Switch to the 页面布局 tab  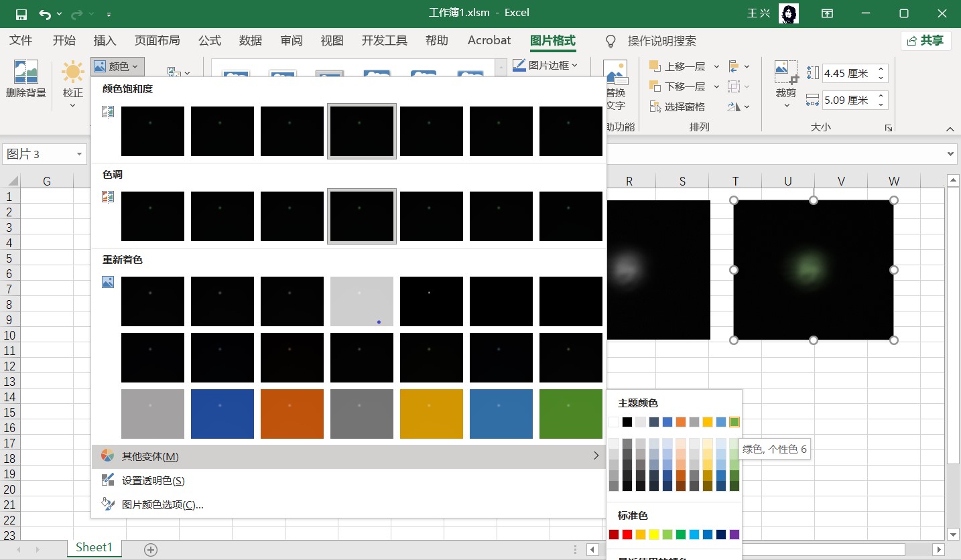(x=157, y=41)
